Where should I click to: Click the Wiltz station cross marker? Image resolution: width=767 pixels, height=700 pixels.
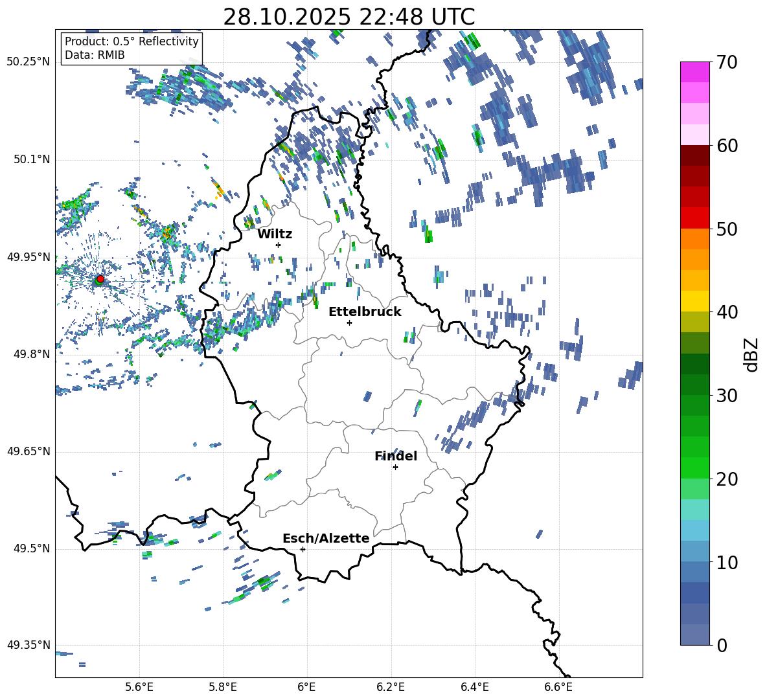coord(279,245)
